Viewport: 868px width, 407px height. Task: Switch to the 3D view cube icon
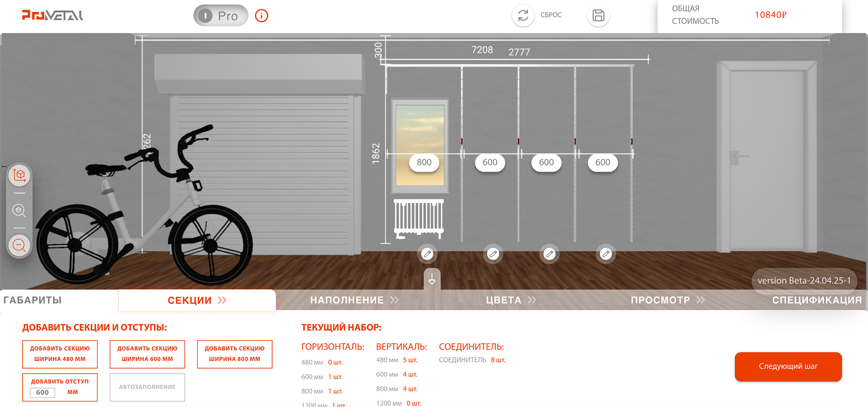point(19,175)
